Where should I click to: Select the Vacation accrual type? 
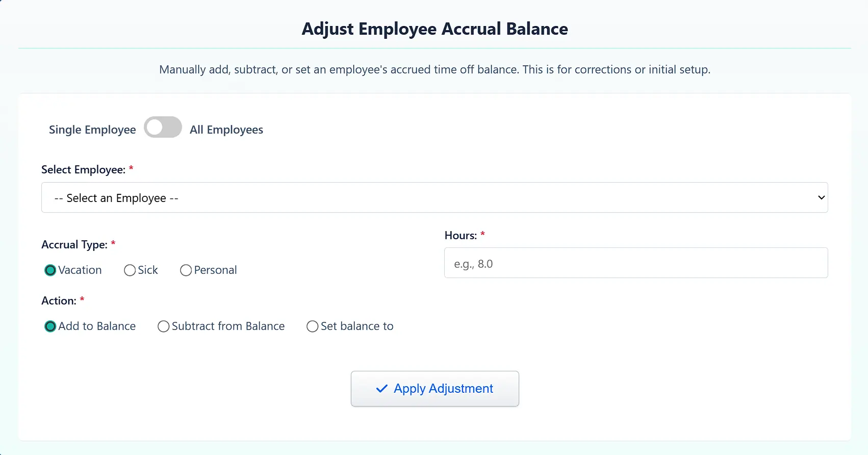tap(50, 270)
